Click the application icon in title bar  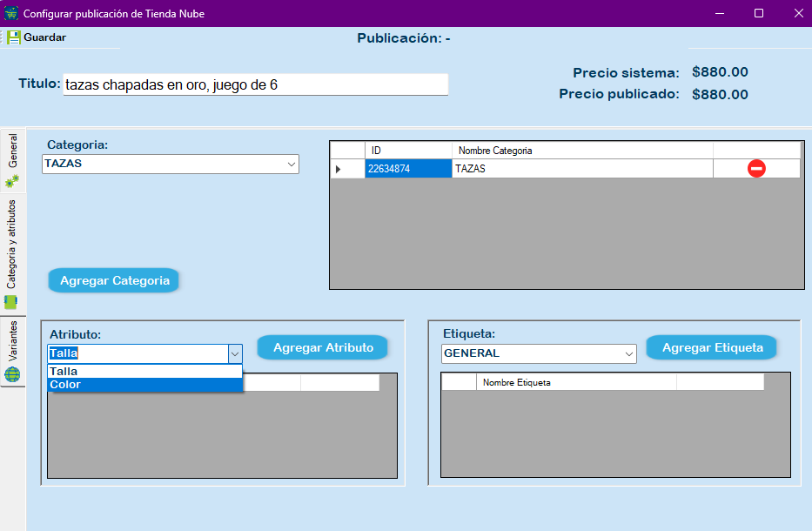[x=11, y=14]
